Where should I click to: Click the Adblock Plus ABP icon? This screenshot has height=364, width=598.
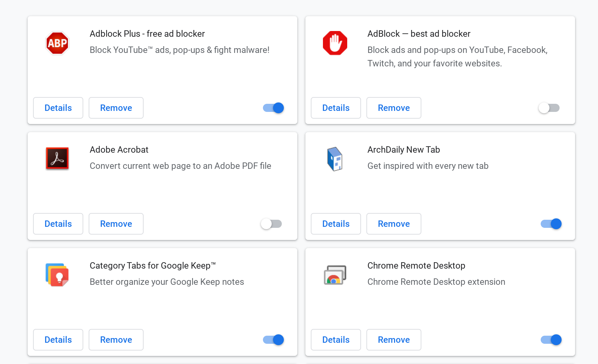coord(57,43)
